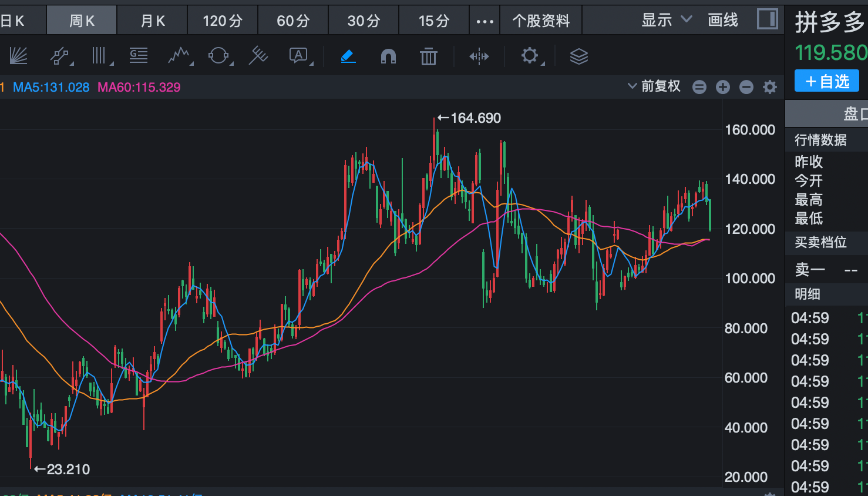The image size is (868, 496).
Task: Select the text annotation tool
Action: (299, 56)
